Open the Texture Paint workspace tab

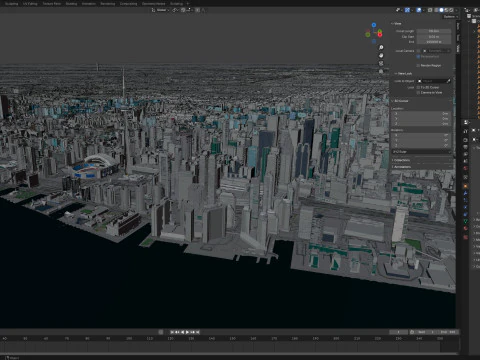pyautogui.click(x=52, y=4)
